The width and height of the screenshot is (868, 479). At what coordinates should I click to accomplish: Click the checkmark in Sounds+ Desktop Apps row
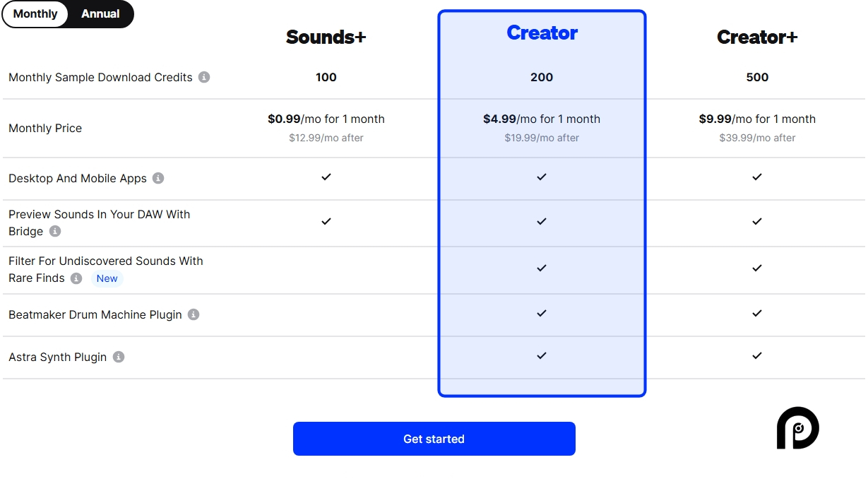[x=326, y=177]
